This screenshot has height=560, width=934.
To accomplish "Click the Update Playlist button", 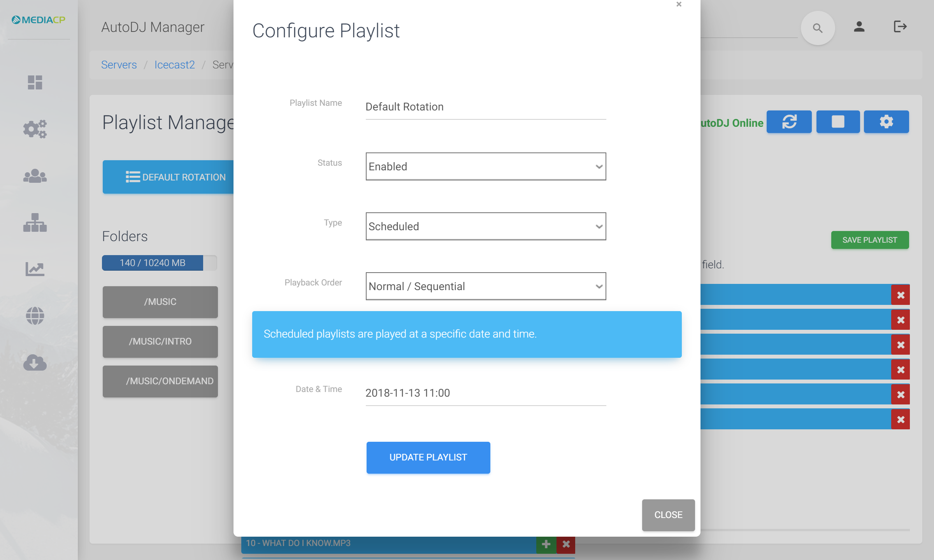I will 428,457.
